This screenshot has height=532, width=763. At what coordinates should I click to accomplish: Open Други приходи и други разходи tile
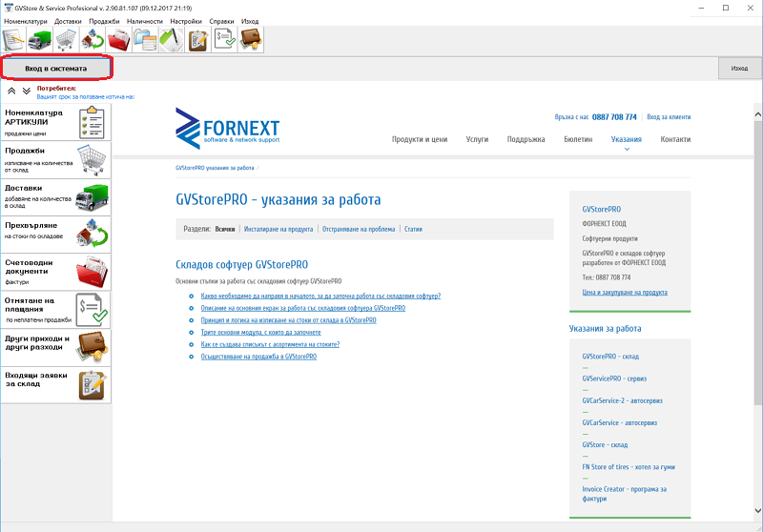click(x=56, y=348)
